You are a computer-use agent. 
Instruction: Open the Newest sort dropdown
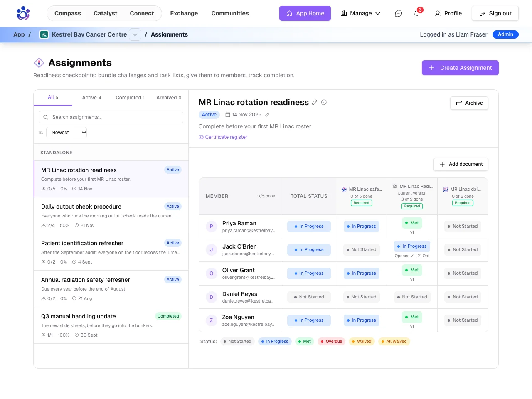(x=66, y=133)
